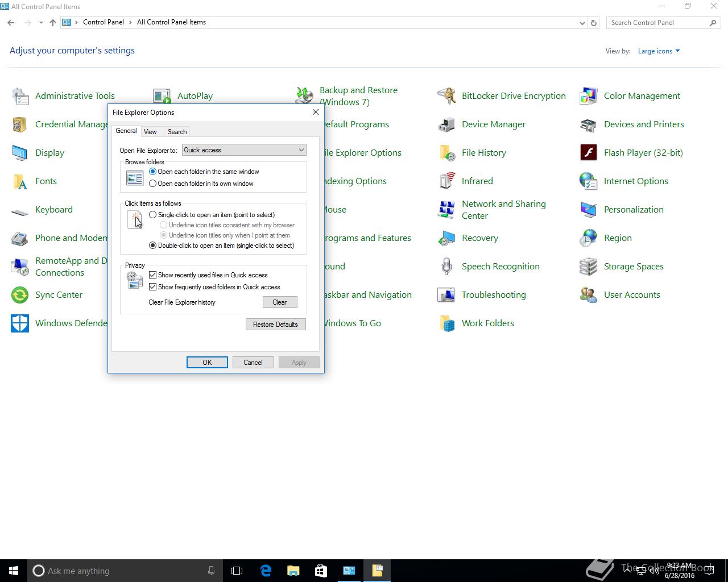Expand the address bar history dropdown arrow
The height and width of the screenshot is (582, 728).
(582, 23)
